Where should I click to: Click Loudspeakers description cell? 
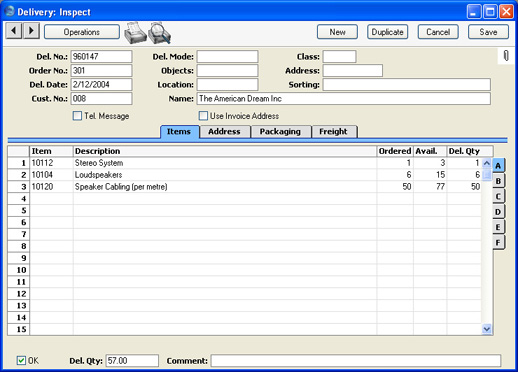click(x=225, y=175)
